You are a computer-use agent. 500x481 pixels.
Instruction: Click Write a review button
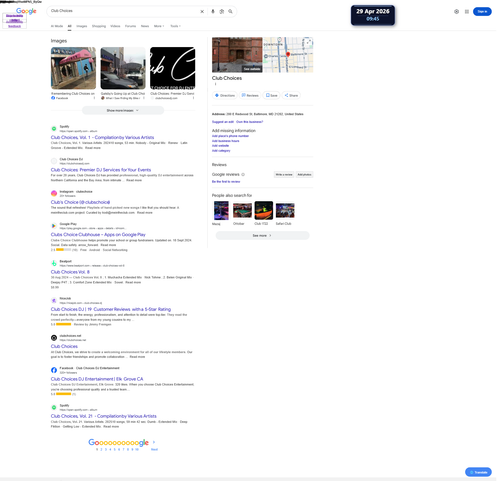coord(284,174)
